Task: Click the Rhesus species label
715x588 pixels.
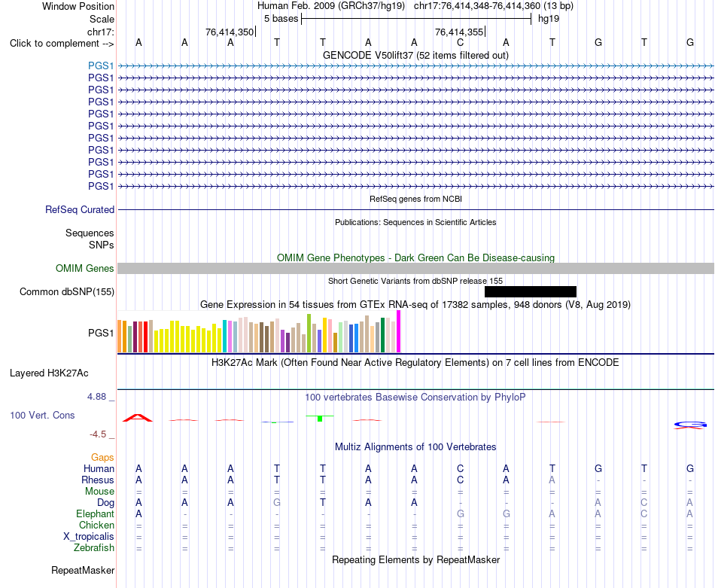Action: point(98,480)
